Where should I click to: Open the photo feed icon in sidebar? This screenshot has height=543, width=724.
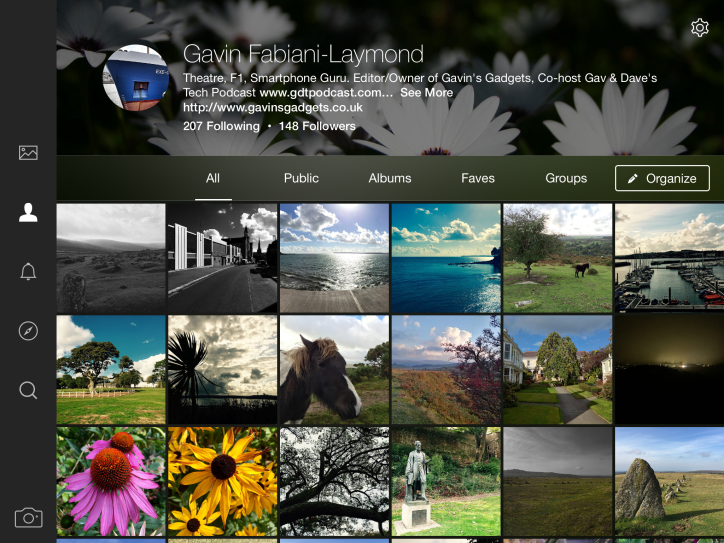point(28,153)
